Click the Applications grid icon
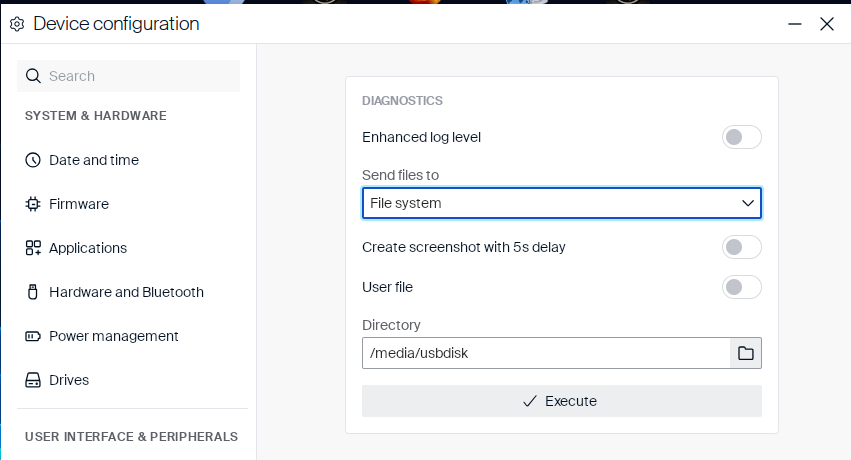851x460 pixels. coord(33,248)
